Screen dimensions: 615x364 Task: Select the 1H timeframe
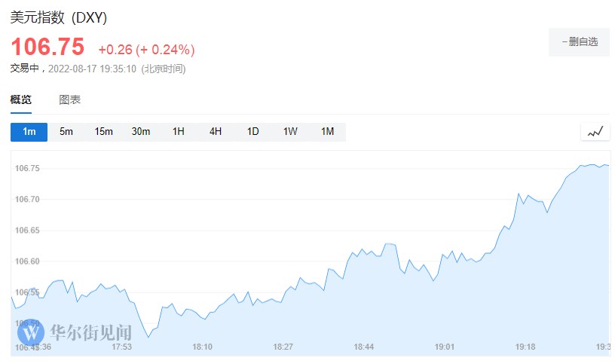[178, 132]
